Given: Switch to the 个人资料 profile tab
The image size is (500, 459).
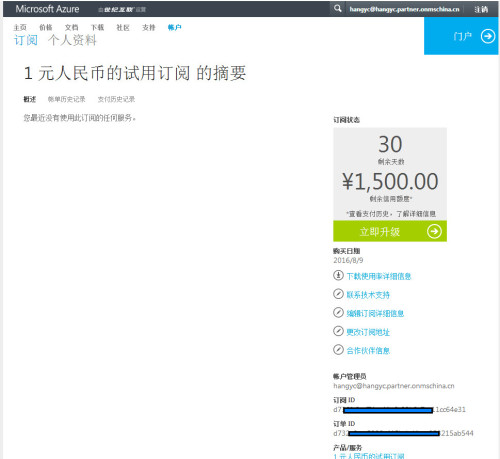Looking at the screenshot, I should [x=72, y=40].
